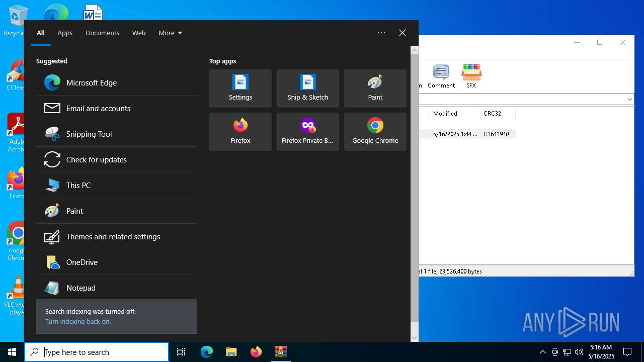Screen dimensions: 644x362
Task: Open Word document icon on desktop
Action: pos(93,13)
